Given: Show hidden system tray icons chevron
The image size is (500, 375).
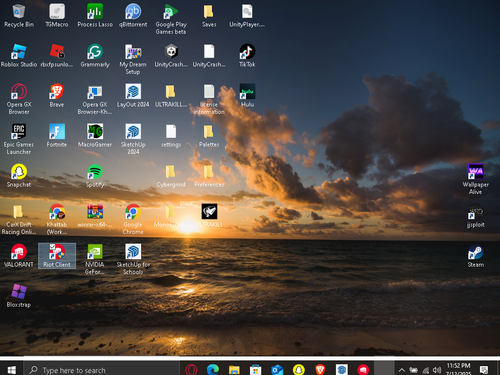Looking at the screenshot, I should pyautogui.click(x=402, y=370).
